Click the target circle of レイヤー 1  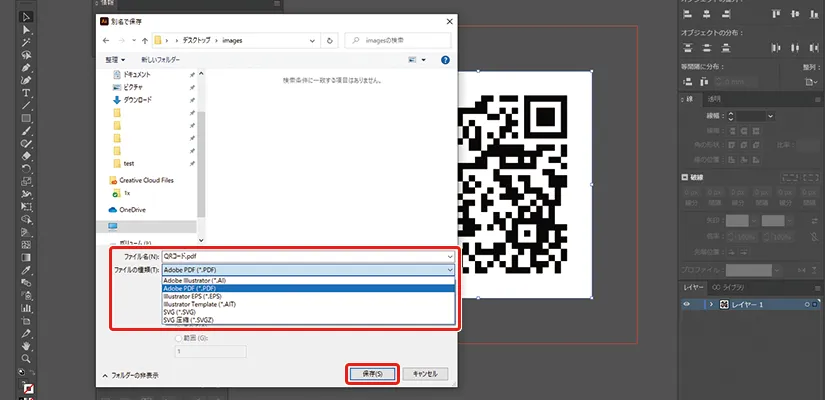(x=807, y=304)
